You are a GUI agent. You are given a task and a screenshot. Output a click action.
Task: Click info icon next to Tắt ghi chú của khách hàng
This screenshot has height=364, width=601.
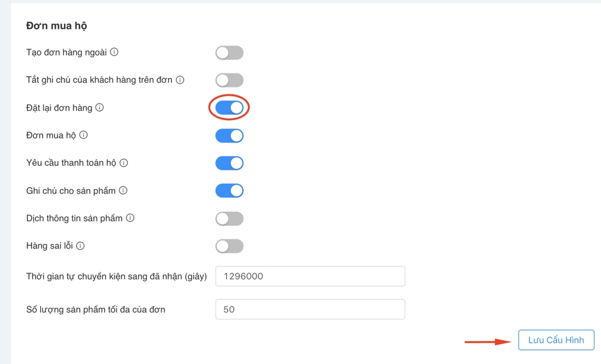pos(180,80)
